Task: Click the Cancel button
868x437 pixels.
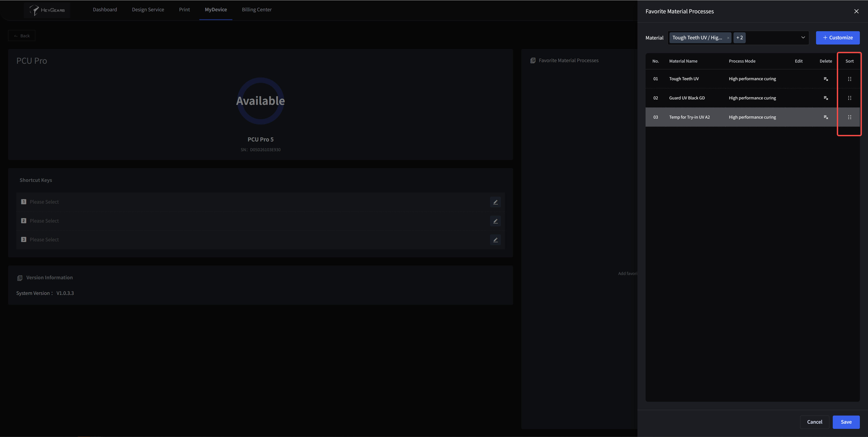Action: [x=814, y=422]
